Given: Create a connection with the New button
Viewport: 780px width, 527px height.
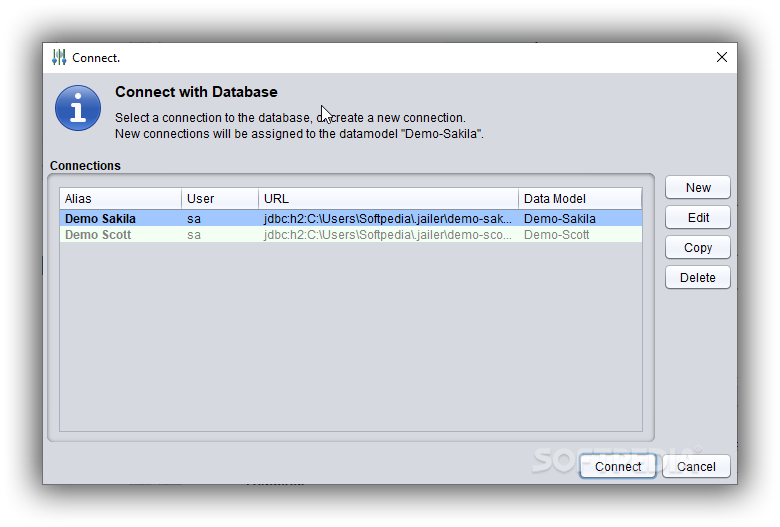Looking at the screenshot, I should click(698, 188).
